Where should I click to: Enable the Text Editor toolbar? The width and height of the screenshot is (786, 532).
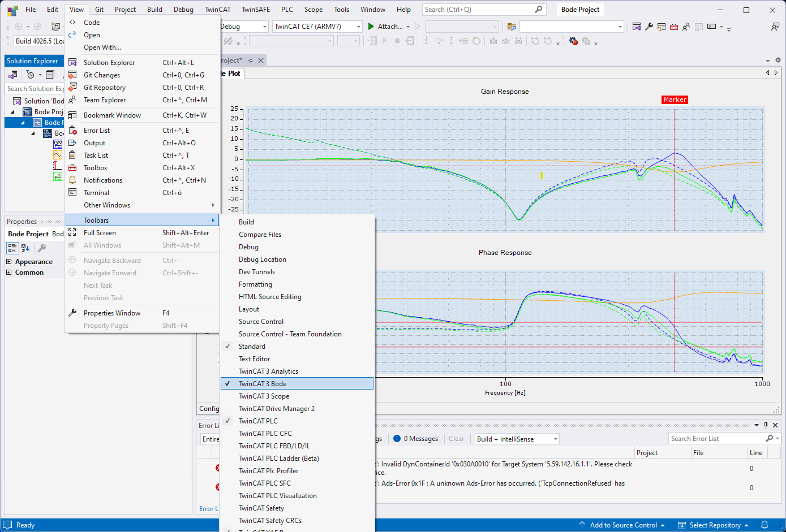[297, 358]
